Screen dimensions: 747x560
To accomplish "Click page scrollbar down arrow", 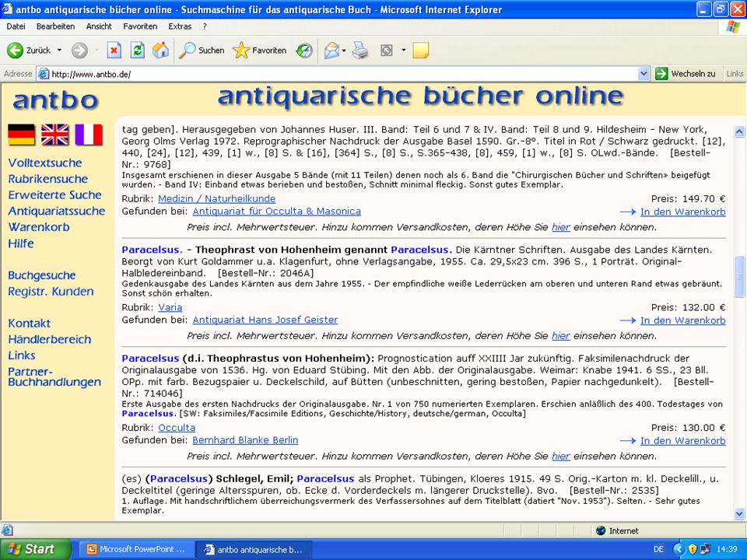I will click(x=739, y=513).
